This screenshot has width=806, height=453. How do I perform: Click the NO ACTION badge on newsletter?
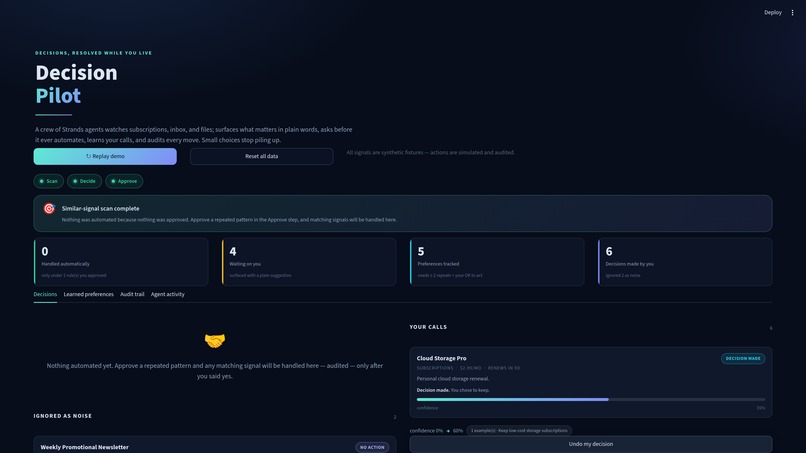[x=372, y=447]
